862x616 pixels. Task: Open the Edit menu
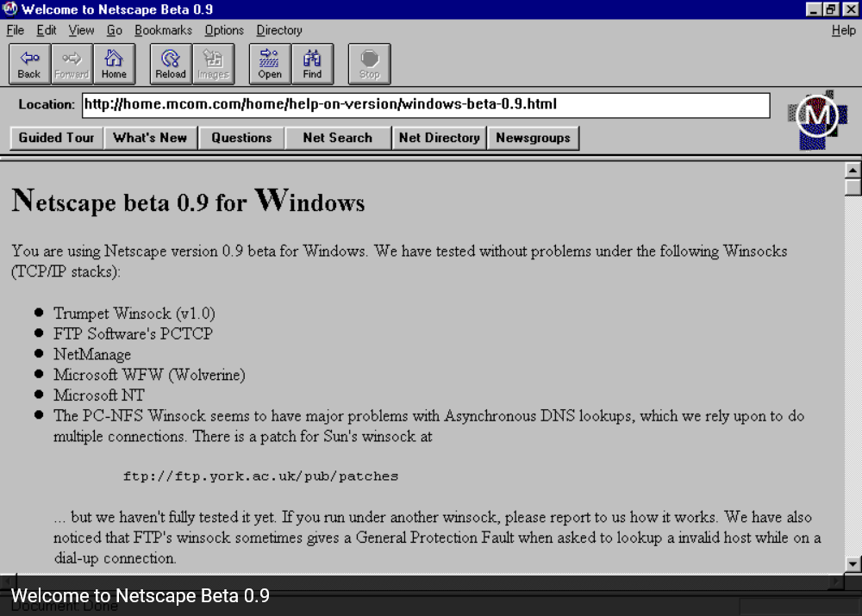(x=47, y=30)
